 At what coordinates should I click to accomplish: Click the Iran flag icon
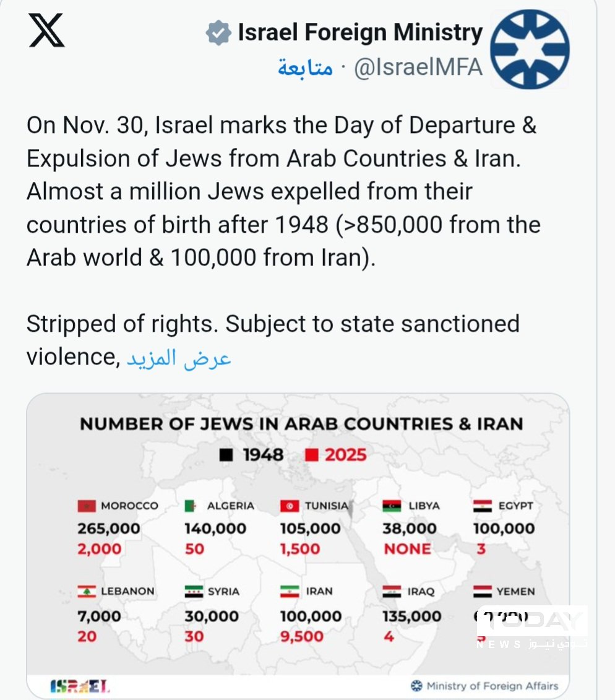coord(289,591)
